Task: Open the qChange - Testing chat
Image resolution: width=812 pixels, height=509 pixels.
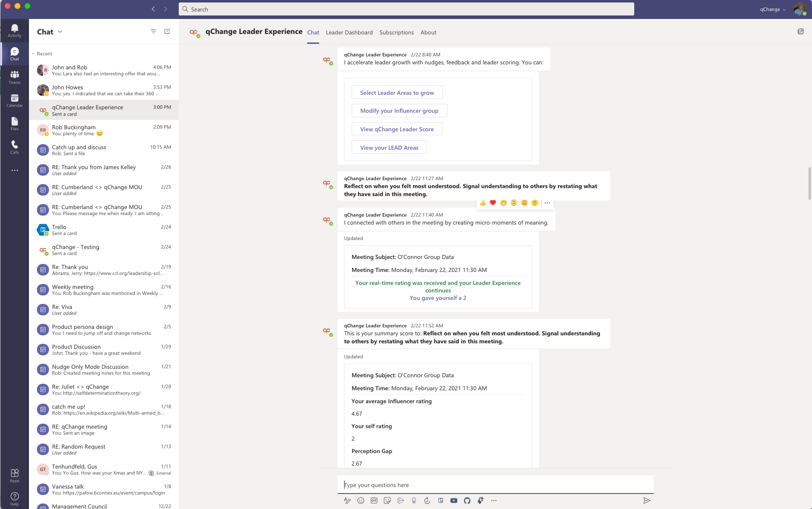Action: click(x=104, y=250)
